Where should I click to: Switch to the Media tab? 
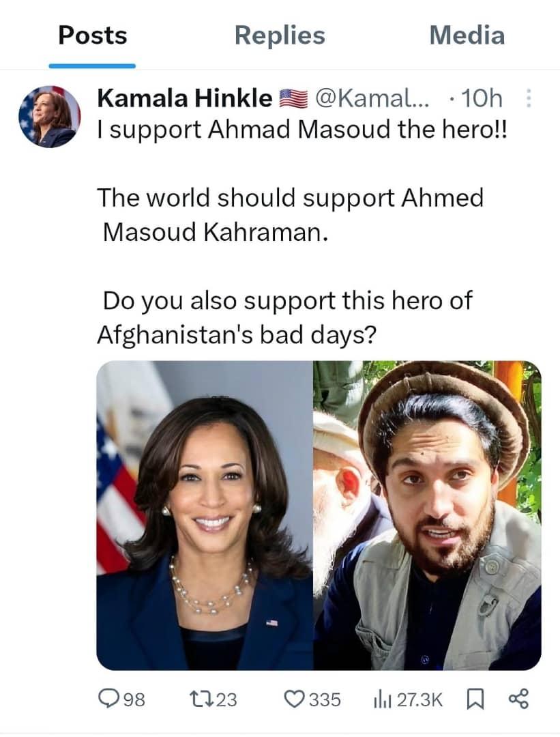(x=467, y=35)
